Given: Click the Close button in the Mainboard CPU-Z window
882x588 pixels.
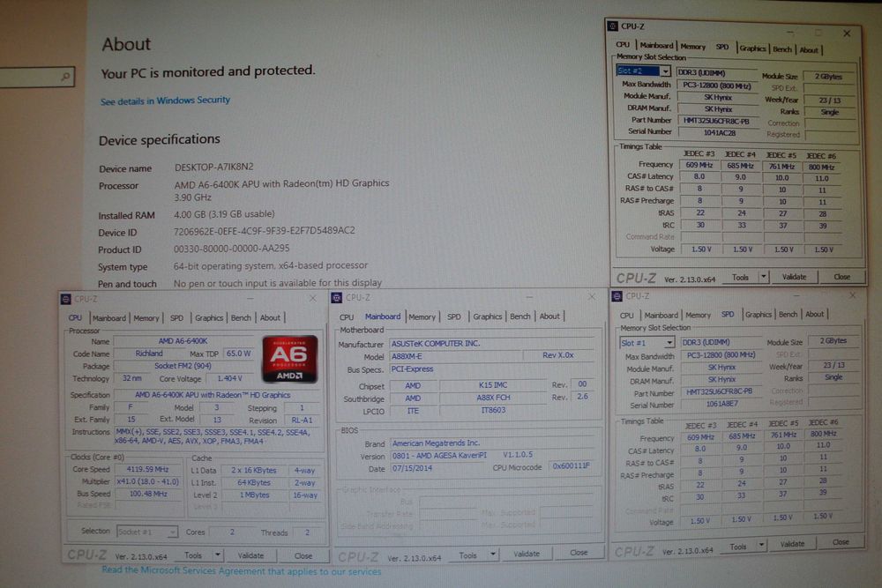Looking at the screenshot, I should pyautogui.click(x=579, y=553).
